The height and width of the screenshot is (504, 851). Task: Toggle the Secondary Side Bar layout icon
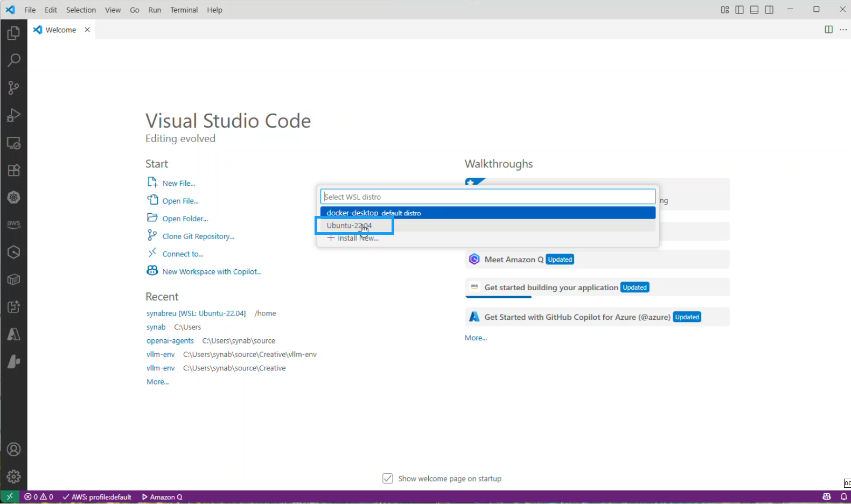pos(769,10)
